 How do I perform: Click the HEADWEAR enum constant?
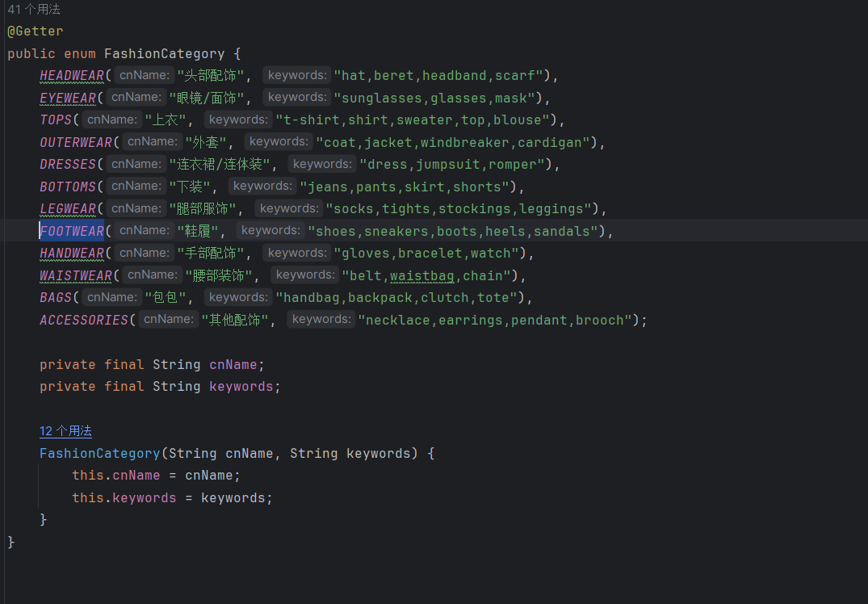pyautogui.click(x=72, y=76)
